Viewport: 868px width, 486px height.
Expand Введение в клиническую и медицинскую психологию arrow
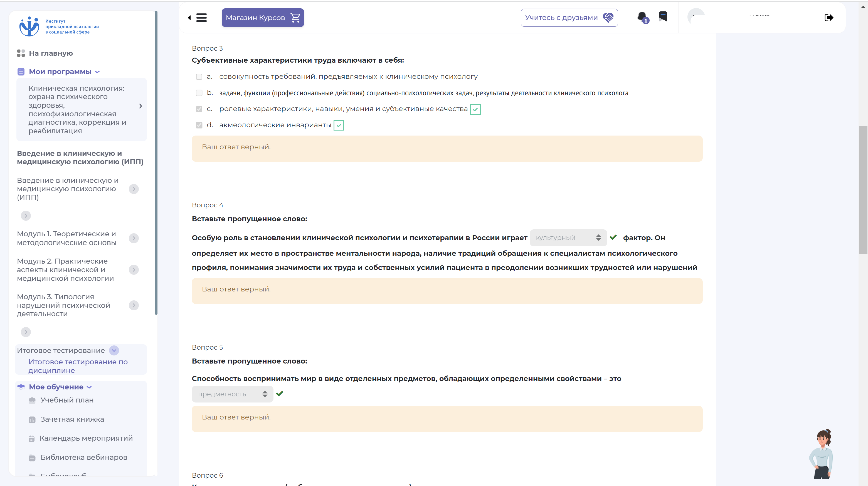[x=134, y=189]
